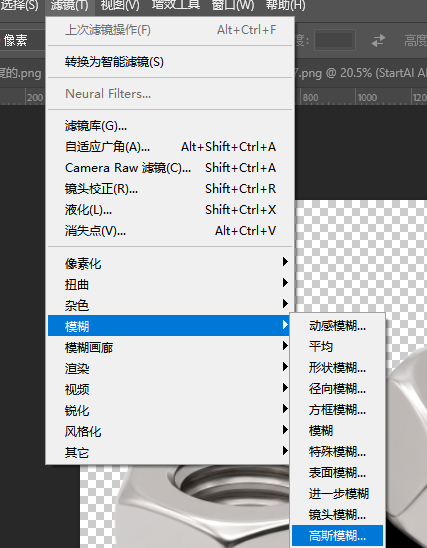Select 转换为智能滤镜(S) menu entry
Image resolution: width=427 pixels, height=548 pixels.
coord(170,62)
